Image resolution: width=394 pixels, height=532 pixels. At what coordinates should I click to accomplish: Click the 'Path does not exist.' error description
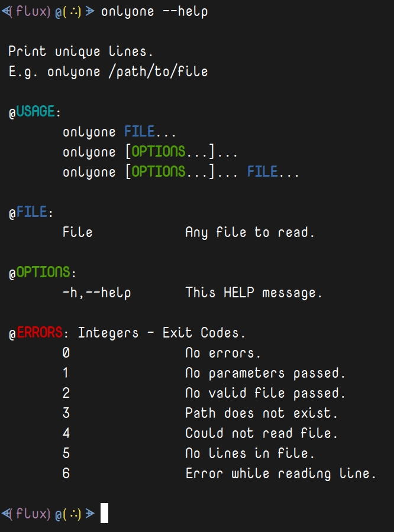(261, 413)
